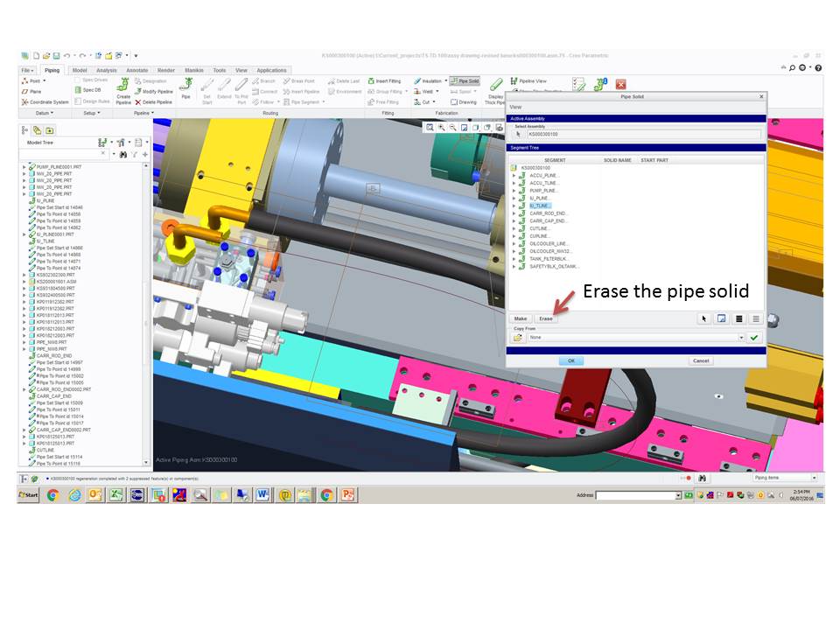This screenshot has width=840, height=630.
Task: Click the Make button
Action: [x=521, y=318]
